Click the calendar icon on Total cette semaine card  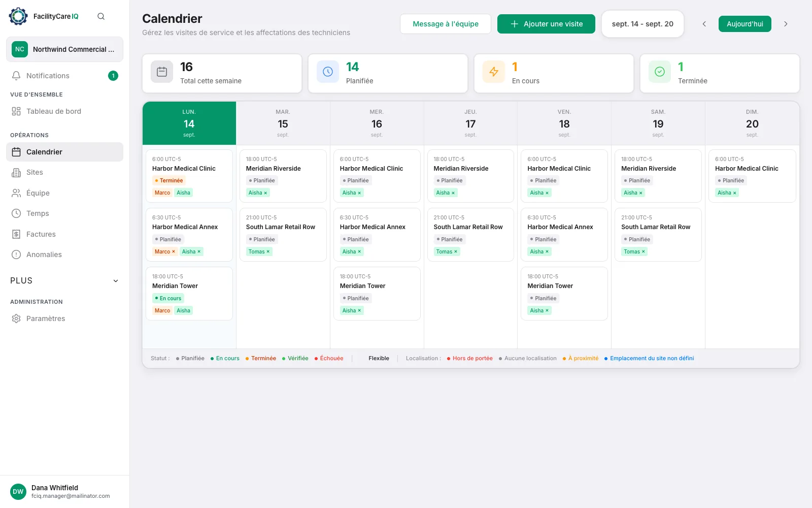[162, 72]
